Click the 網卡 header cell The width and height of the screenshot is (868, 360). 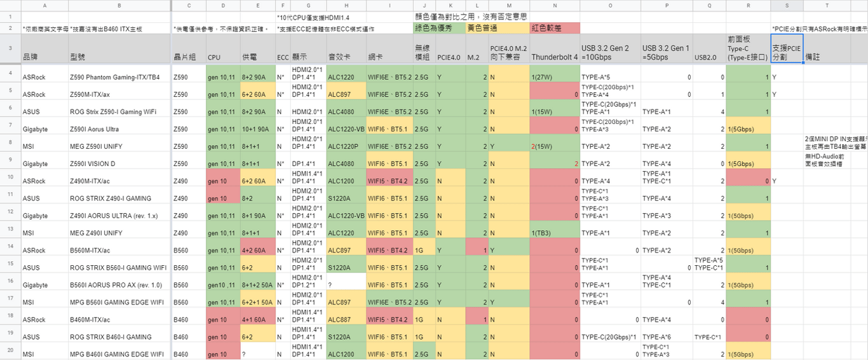[389, 49]
